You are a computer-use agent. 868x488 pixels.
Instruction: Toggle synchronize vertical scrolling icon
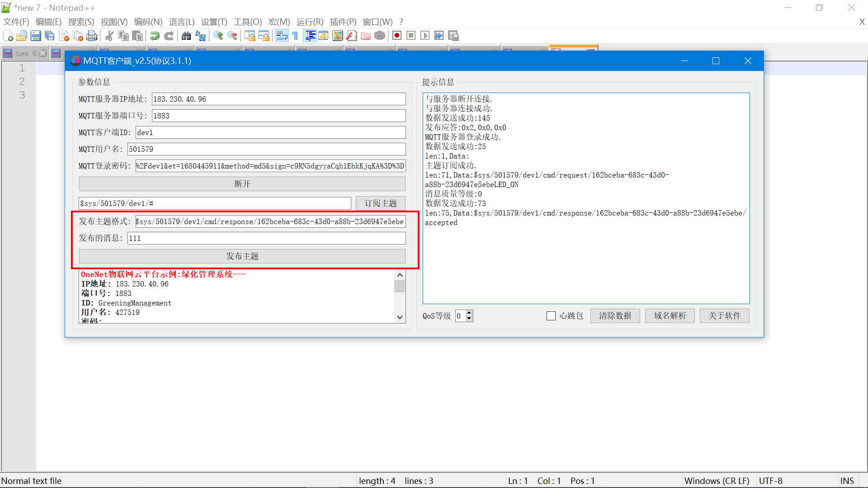[x=250, y=36]
